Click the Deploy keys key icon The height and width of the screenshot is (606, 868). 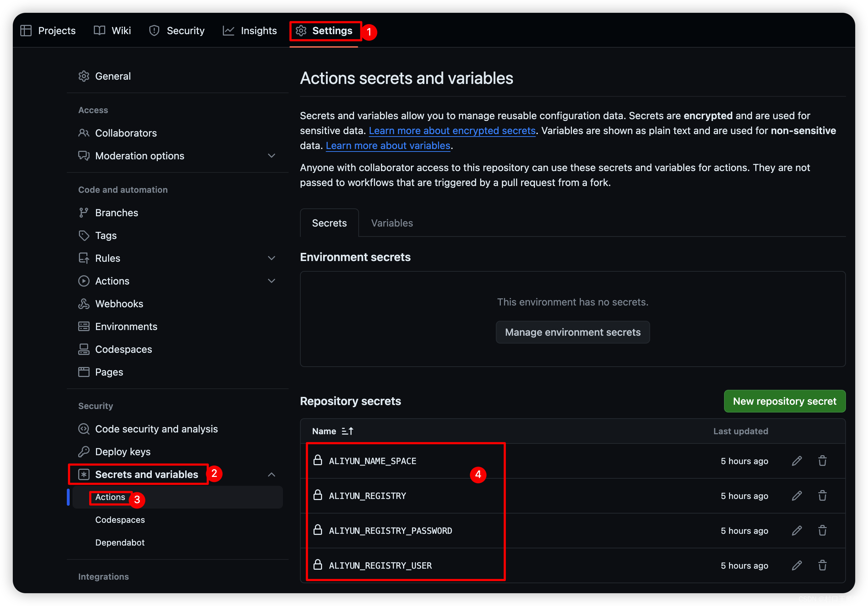coord(84,452)
